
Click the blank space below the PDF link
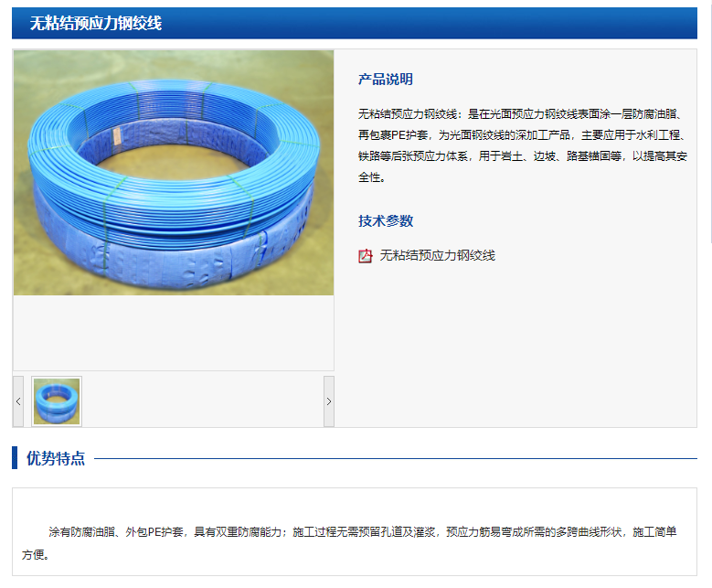tap(515, 346)
